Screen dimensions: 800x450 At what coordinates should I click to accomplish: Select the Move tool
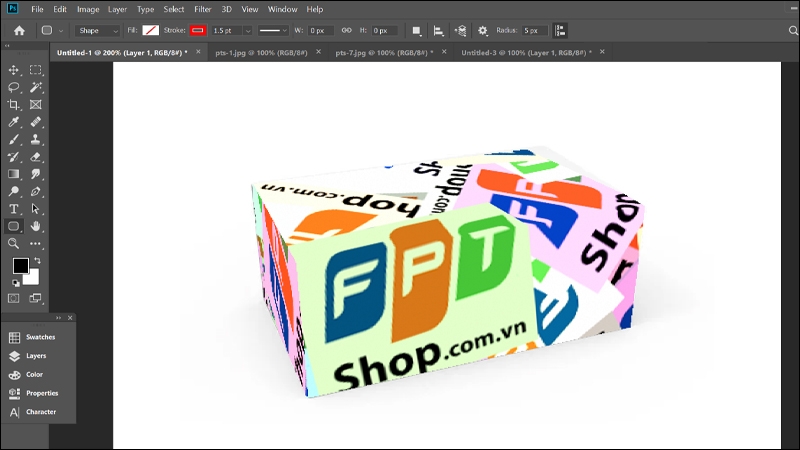pos(14,70)
